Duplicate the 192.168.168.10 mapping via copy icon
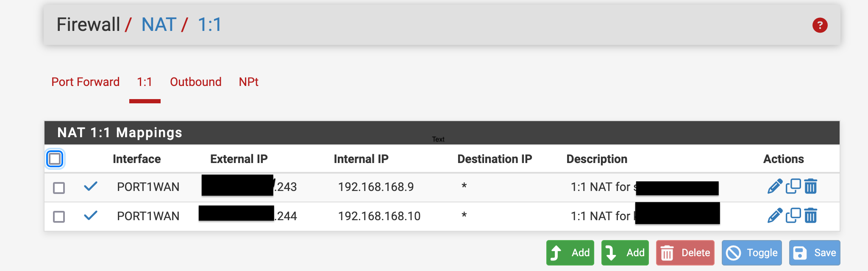 pyautogui.click(x=793, y=216)
